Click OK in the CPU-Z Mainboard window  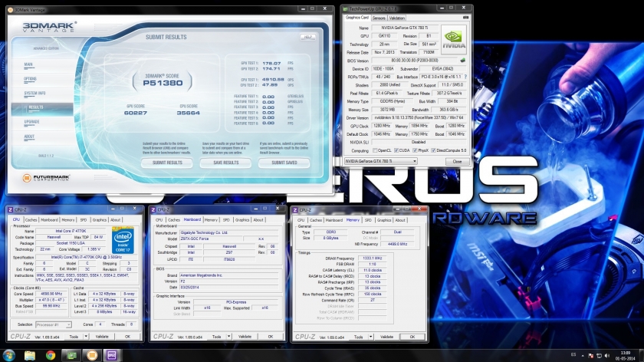270,337
